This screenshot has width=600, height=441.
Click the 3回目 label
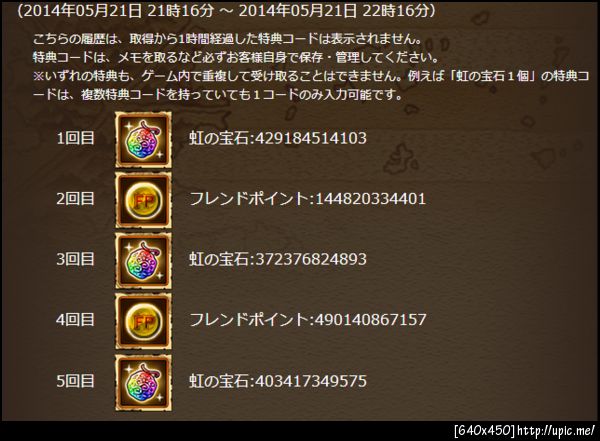click(x=75, y=260)
